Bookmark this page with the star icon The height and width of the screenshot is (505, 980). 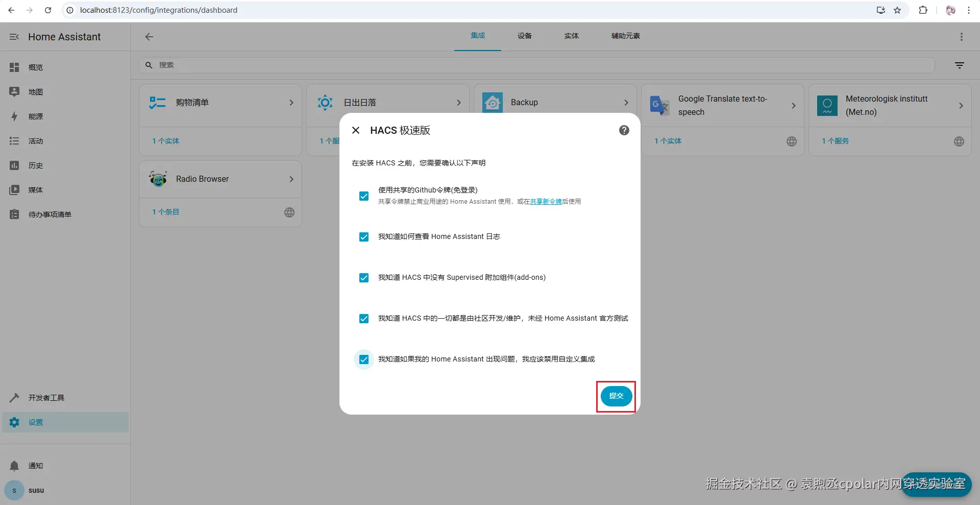coord(897,10)
